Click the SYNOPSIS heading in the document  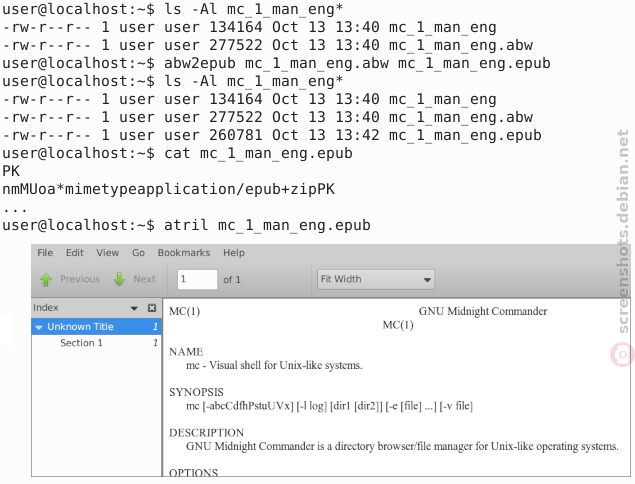coord(196,392)
